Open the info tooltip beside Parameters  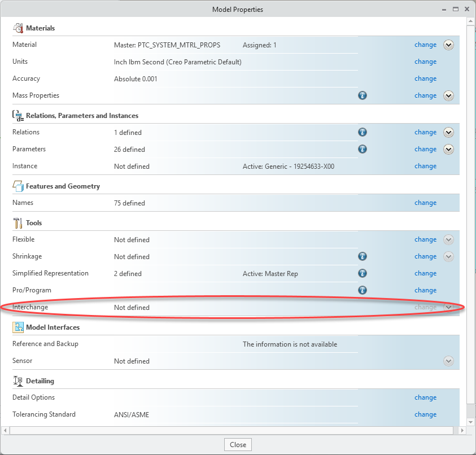(x=362, y=149)
